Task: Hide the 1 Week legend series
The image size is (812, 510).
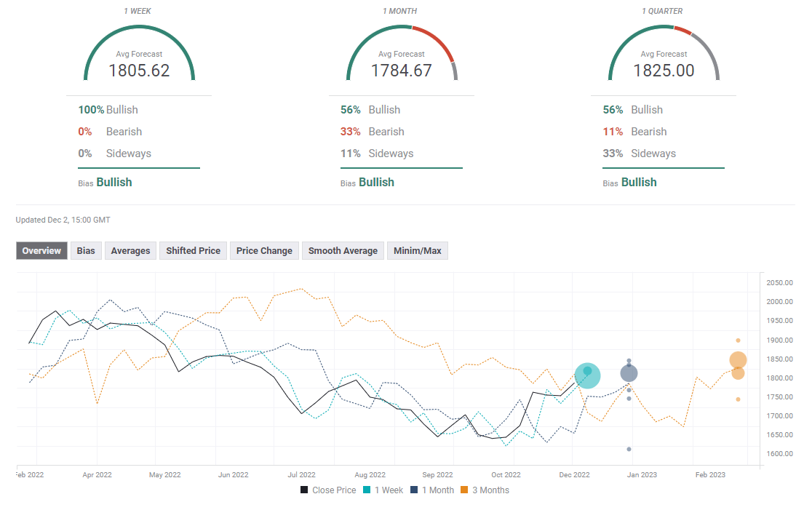Action: tap(383, 490)
